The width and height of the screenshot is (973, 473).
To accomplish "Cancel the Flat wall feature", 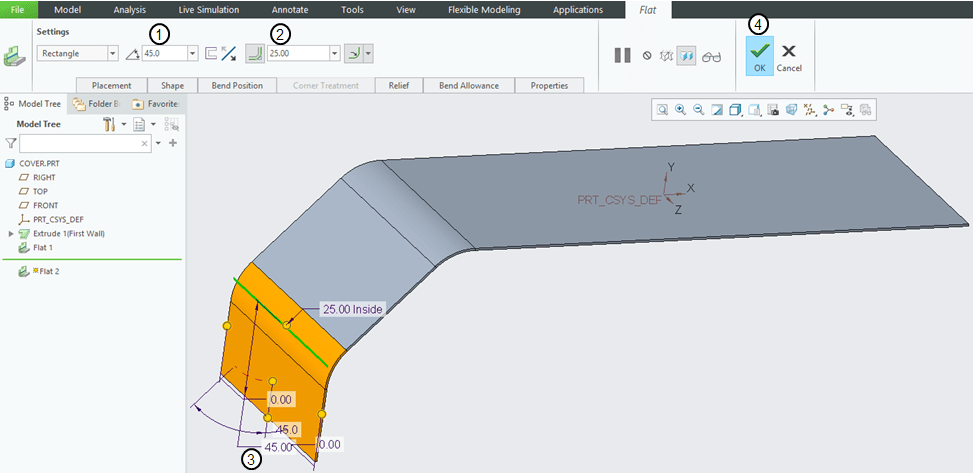I will (789, 55).
